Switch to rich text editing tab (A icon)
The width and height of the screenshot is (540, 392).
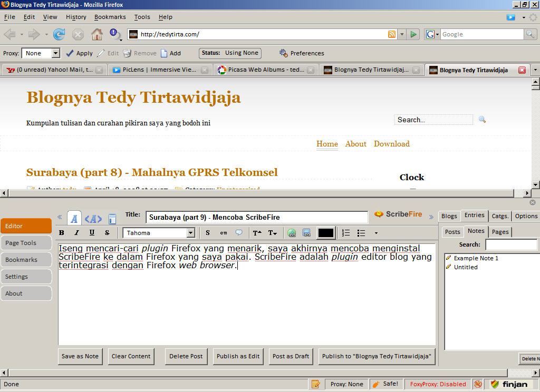pos(74,218)
